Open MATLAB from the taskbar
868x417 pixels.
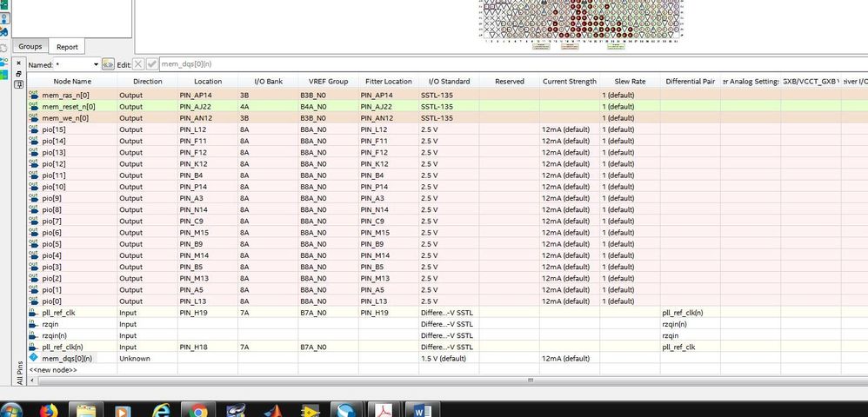click(272, 410)
